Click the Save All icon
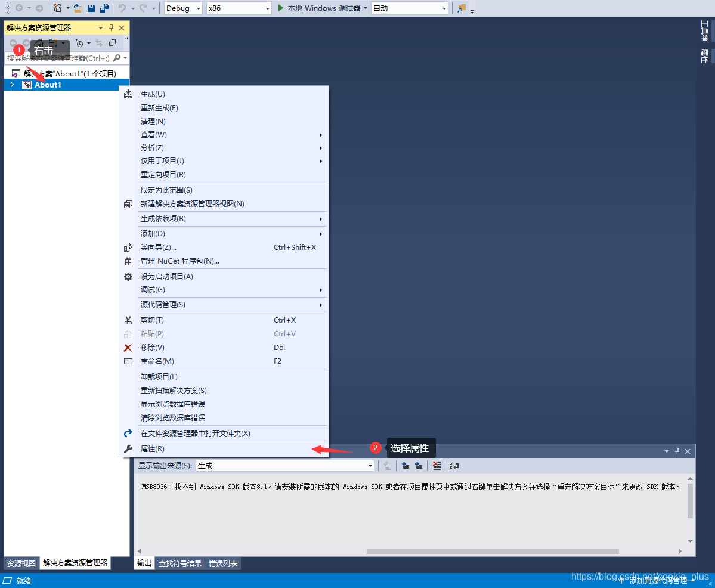Screen dimensions: 715x588 coord(104,8)
